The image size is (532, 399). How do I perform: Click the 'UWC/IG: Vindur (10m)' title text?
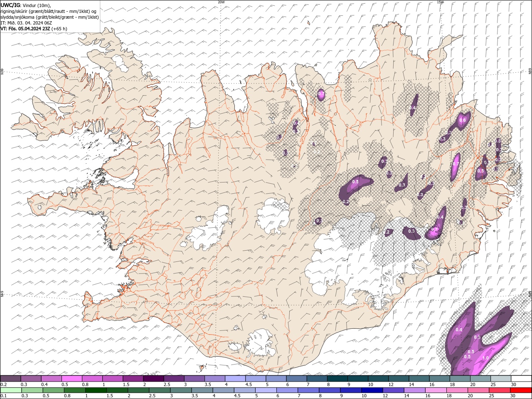(25, 5)
